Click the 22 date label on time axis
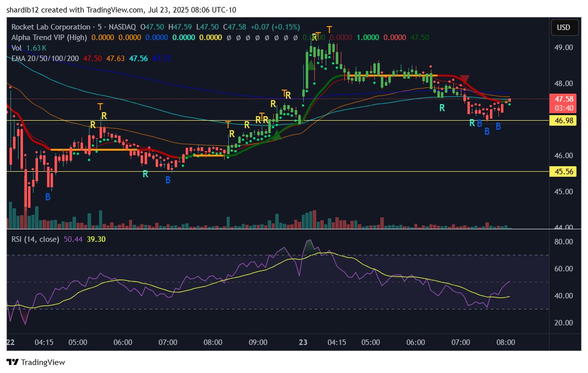 [11, 342]
